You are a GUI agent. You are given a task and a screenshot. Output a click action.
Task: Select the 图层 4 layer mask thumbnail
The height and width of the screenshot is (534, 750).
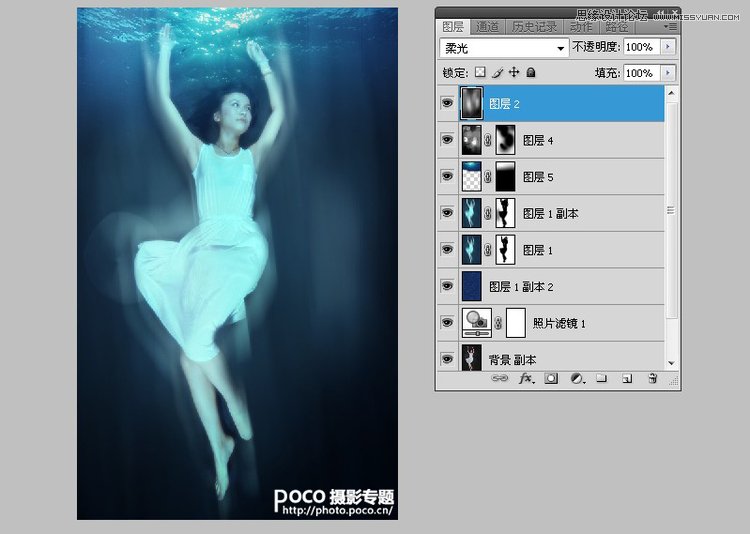click(x=505, y=140)
